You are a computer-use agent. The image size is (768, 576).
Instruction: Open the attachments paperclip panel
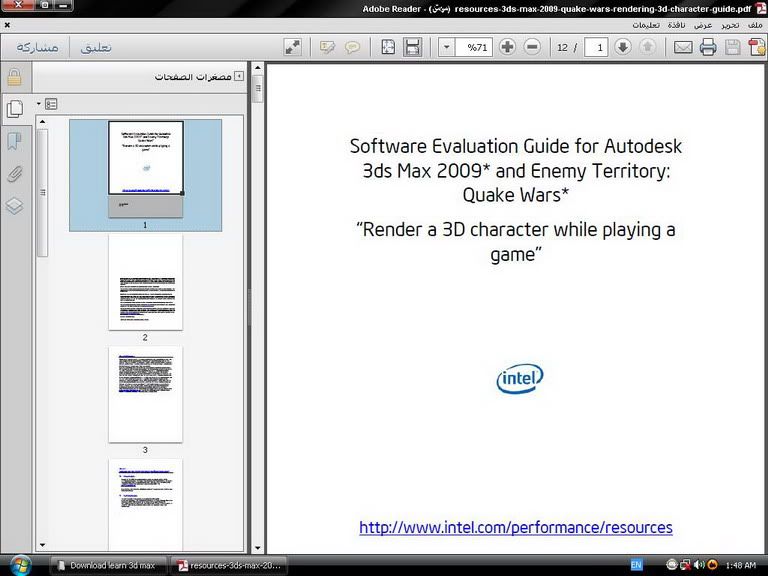15,173
